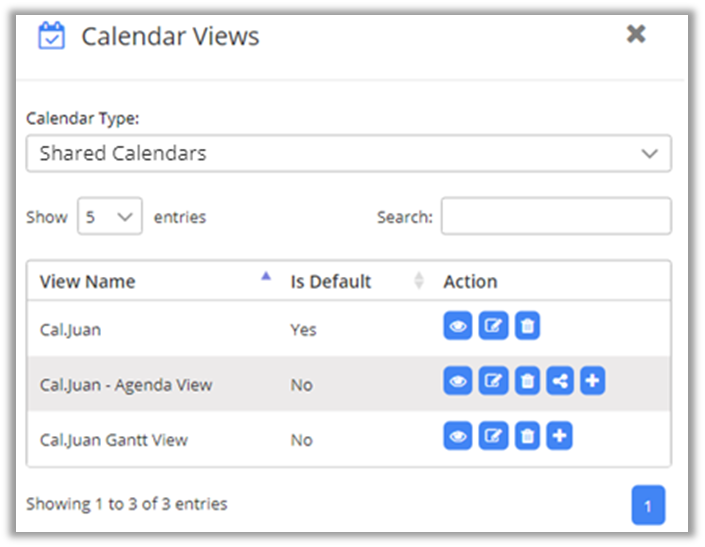View the Cal.Juan calendar view
Image resolution: width=705 pixels, height=547 pixels.
(x=458, y=326)
